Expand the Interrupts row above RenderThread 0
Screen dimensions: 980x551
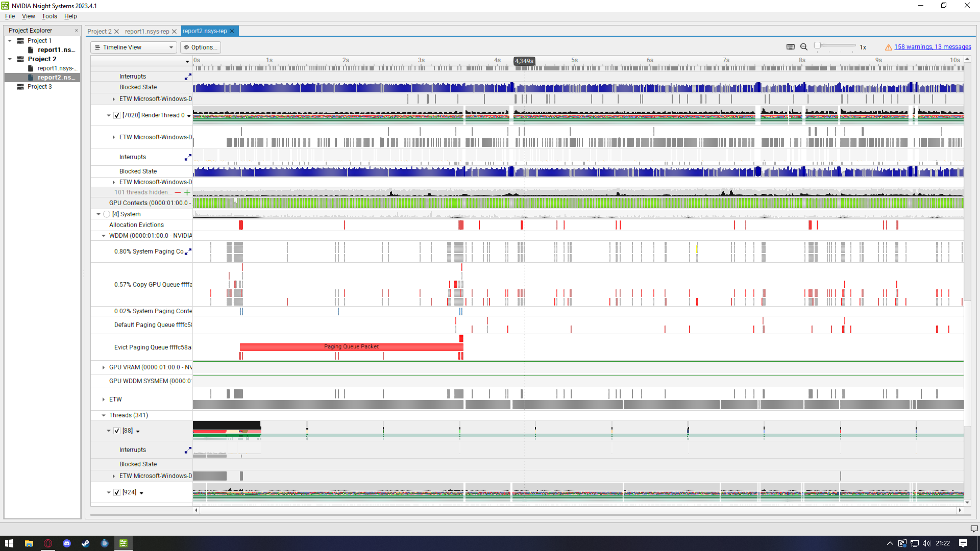[x=188, y=77]
